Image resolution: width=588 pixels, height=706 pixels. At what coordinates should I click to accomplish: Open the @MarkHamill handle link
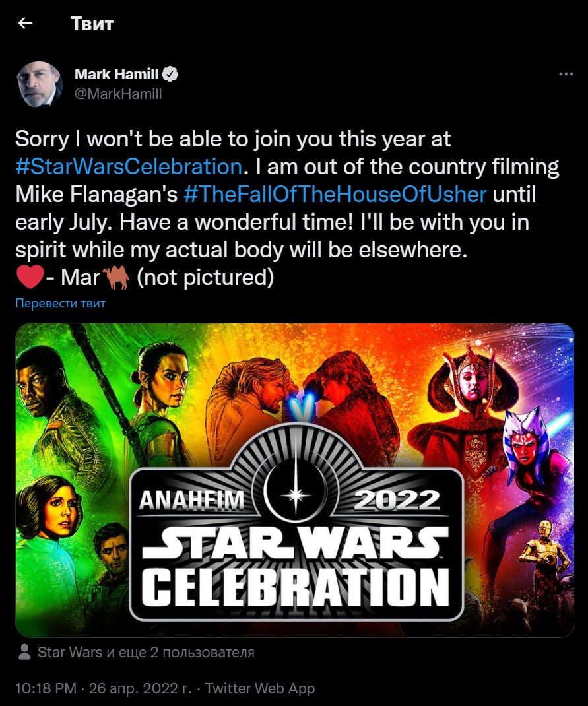tap(118, 94)
